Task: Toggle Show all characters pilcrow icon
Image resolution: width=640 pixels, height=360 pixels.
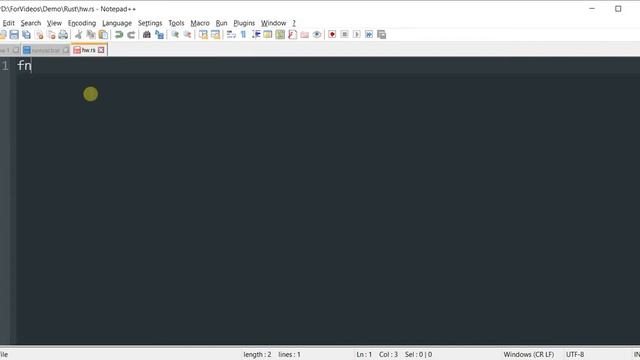Action: tap(243, 35)
